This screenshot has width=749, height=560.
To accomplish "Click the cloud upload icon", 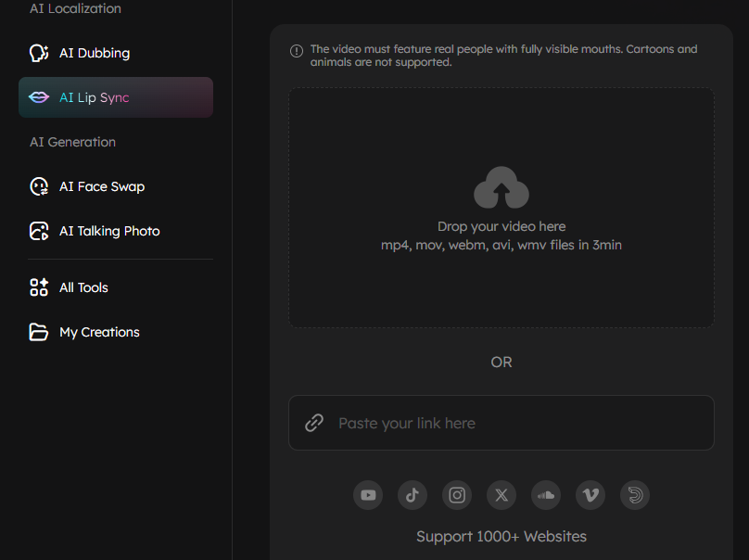I will coord(501,188).
